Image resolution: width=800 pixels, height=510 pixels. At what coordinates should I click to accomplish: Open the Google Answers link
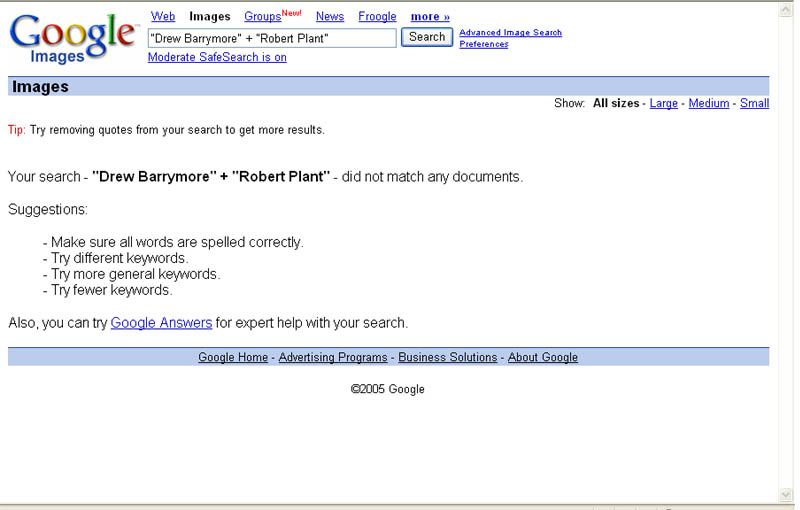161,323
